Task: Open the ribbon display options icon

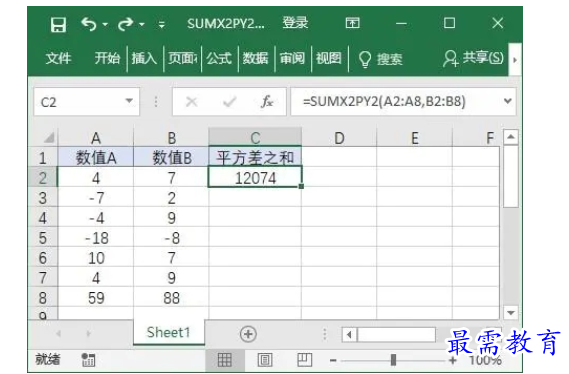Action: tap(352, 23)
